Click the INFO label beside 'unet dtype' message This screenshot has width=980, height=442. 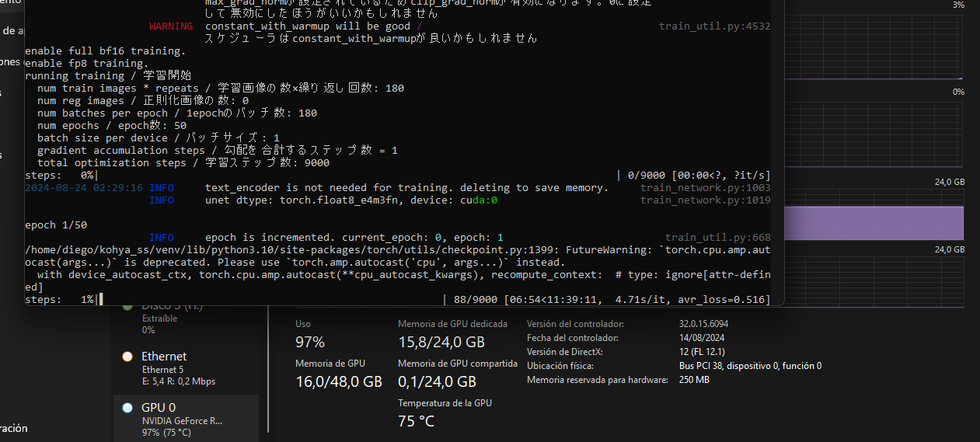pyautogui.click(x=162, y=200)
